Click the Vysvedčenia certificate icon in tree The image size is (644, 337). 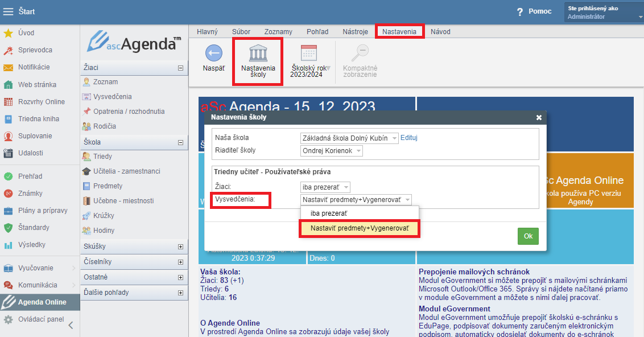coord(86,97)
